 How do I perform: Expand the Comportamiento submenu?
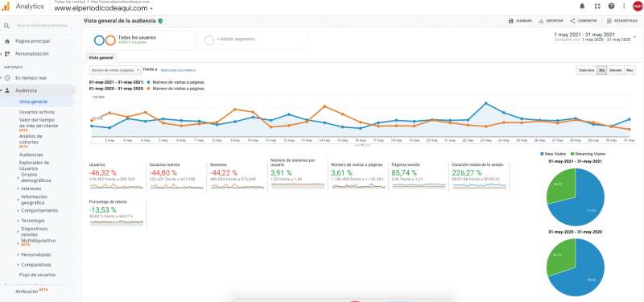point(18,211)
